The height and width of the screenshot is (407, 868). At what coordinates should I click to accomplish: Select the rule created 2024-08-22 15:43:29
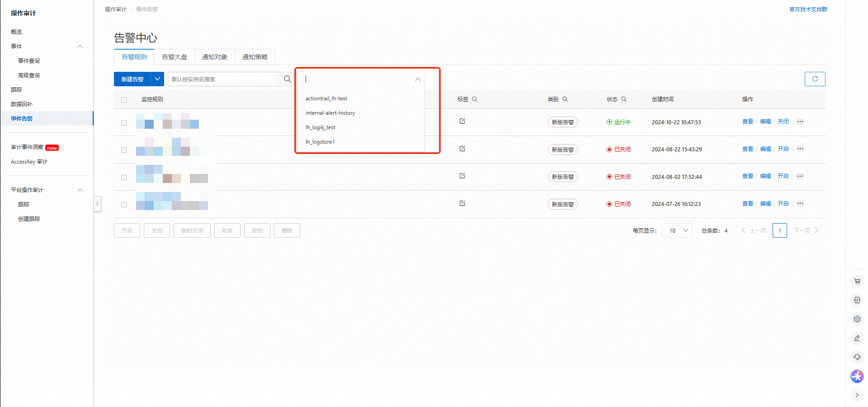(124, 150)
